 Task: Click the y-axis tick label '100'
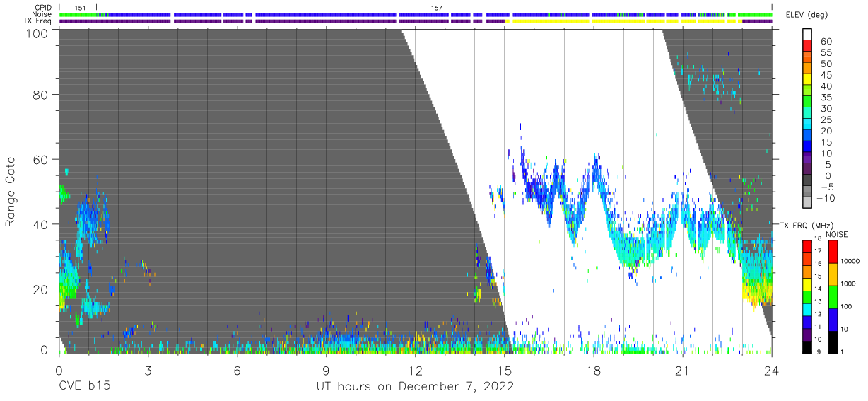(38, 33)
